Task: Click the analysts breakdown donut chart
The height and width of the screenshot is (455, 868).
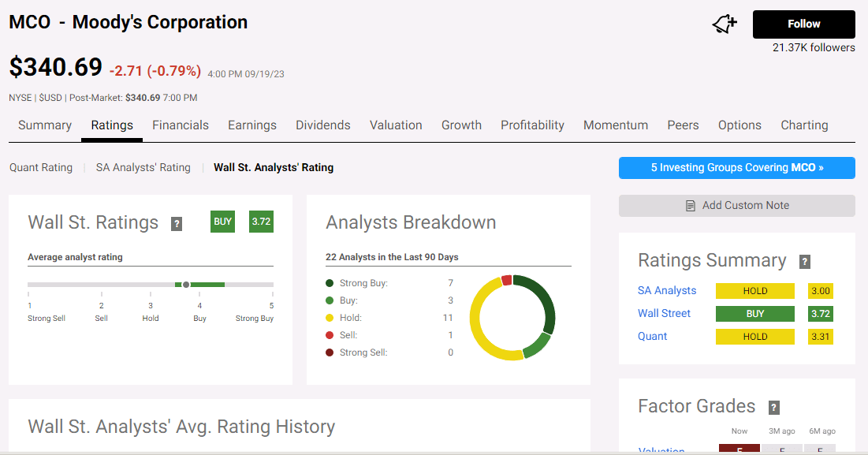Action: point(512,318)
